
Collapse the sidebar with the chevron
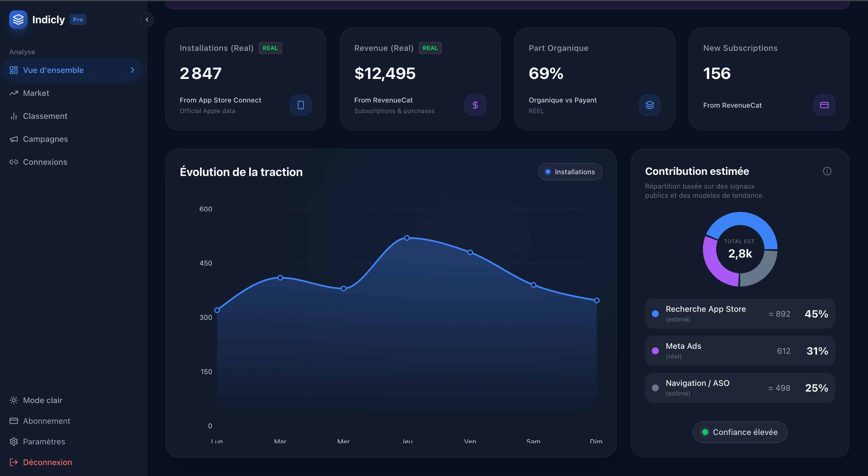(x=147, y=19)
